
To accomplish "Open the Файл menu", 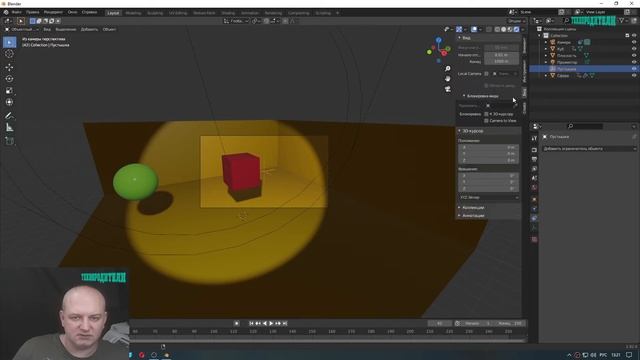I will click(x=16, y=12).
